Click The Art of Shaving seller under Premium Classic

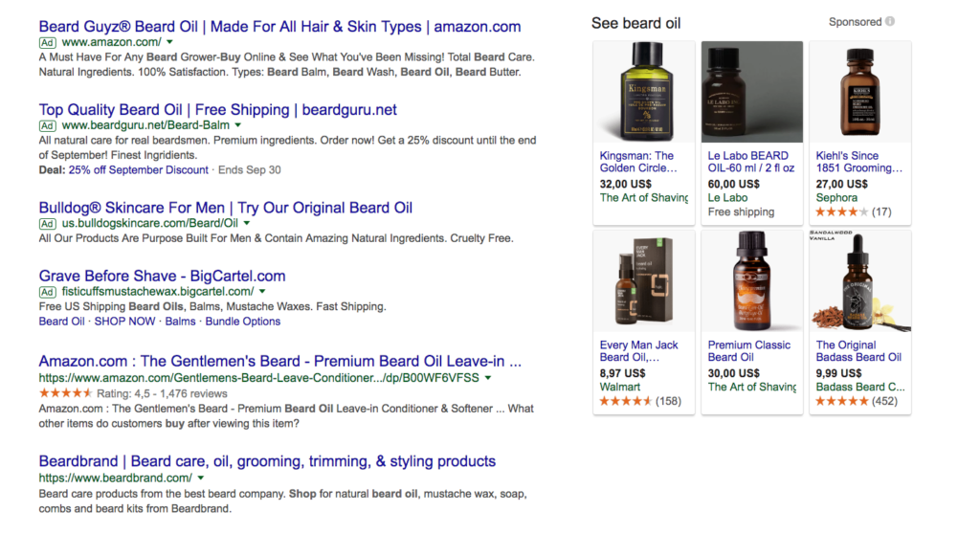pyautogui.click(x=752, y=387)
